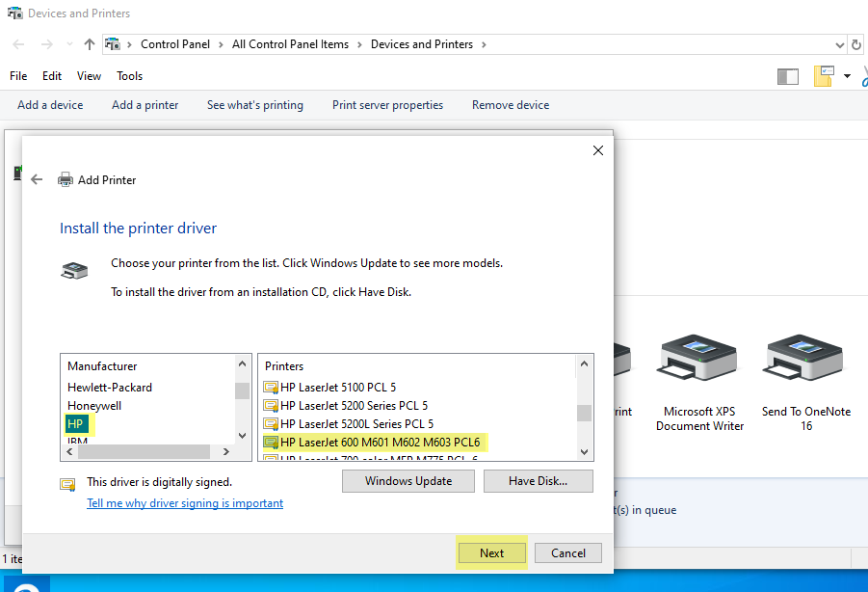This screenshot has height=592, width=868.
Task: Click icon beside HP LaserJet 5200L Series PCL 5
Action: pyautogui.click(x=271, y=423)
